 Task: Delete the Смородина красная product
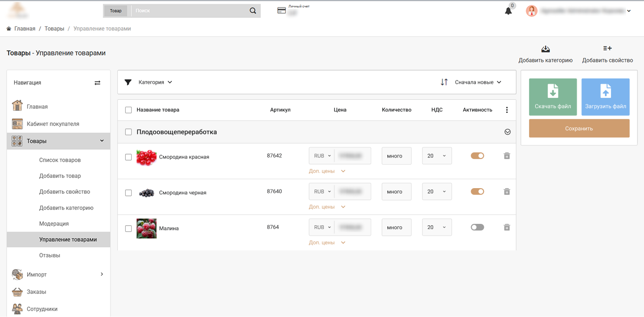click(507, 156)
